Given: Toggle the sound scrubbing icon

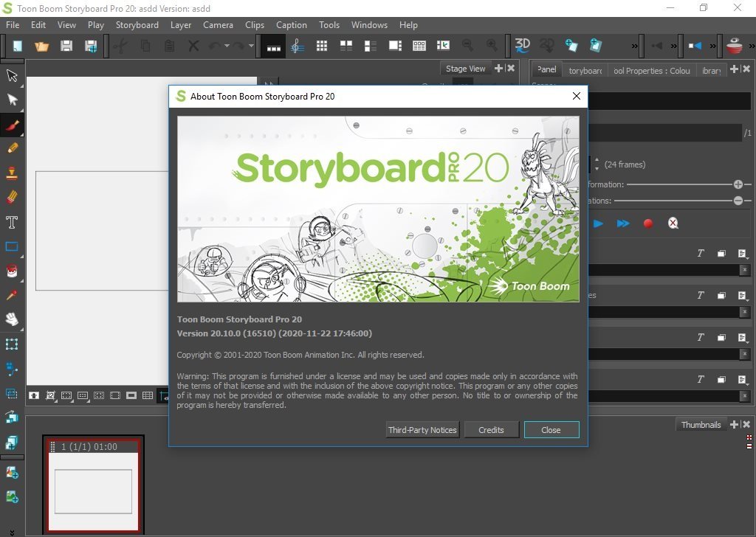Looking at the screenshot, I should coord(298,46).
